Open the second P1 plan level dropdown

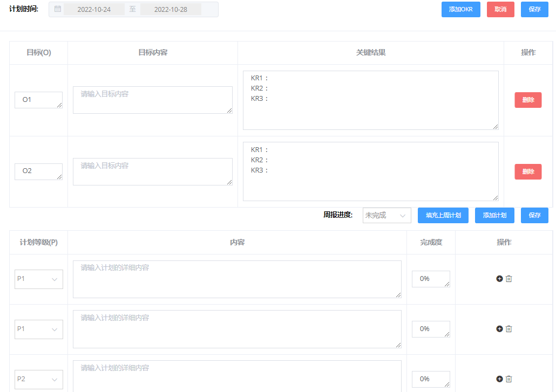(39, 329)
